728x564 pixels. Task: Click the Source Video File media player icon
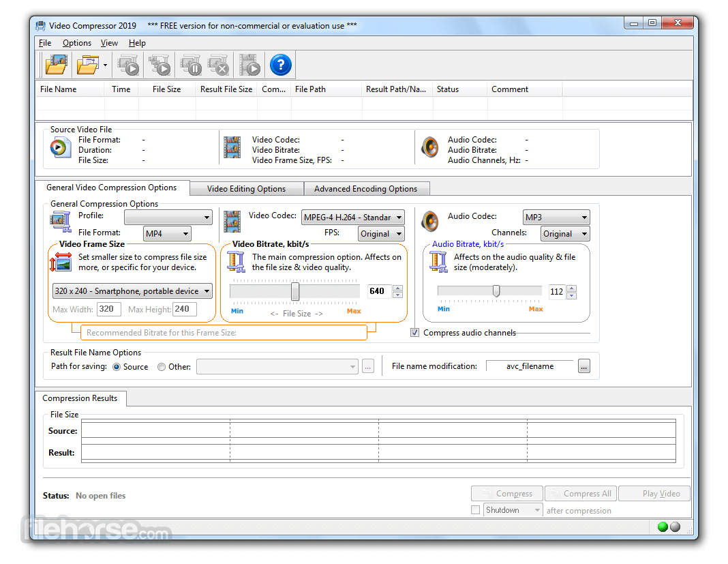click(61, 149)
